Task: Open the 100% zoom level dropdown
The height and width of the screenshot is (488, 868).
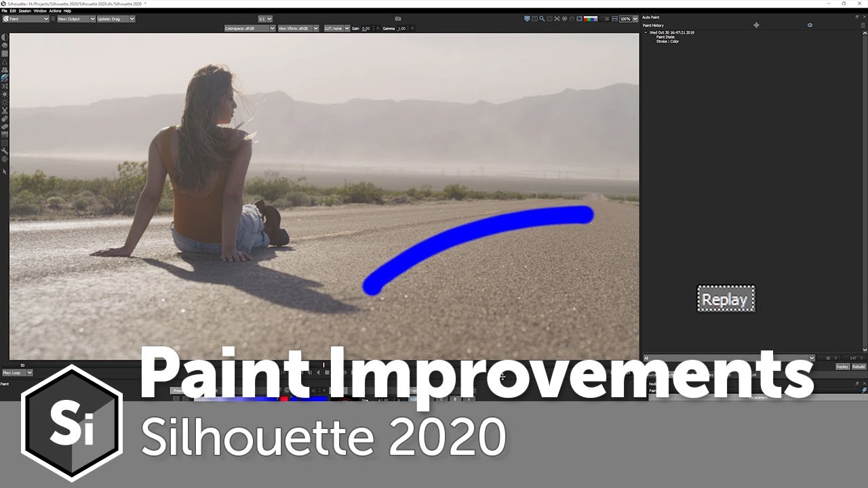Action: tap(629, 19)
